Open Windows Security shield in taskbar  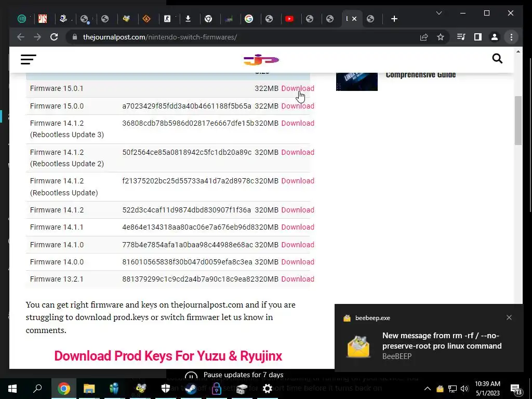point(166,389)
